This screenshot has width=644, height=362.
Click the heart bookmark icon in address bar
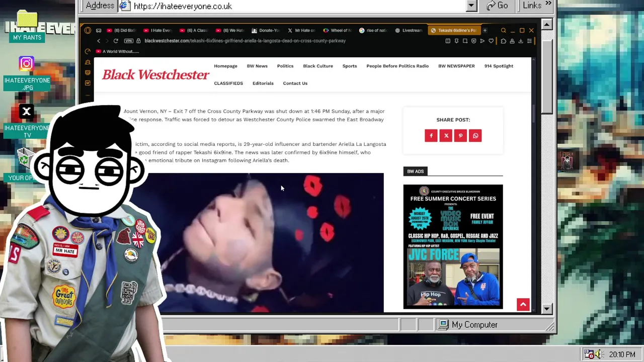[x=491, y=41]
